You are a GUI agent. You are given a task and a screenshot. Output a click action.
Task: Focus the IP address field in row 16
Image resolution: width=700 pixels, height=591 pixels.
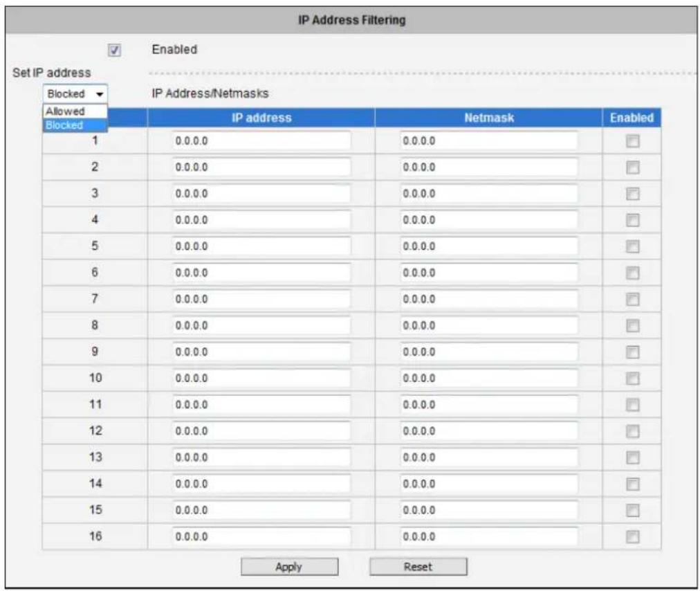[x=261, y=536]
